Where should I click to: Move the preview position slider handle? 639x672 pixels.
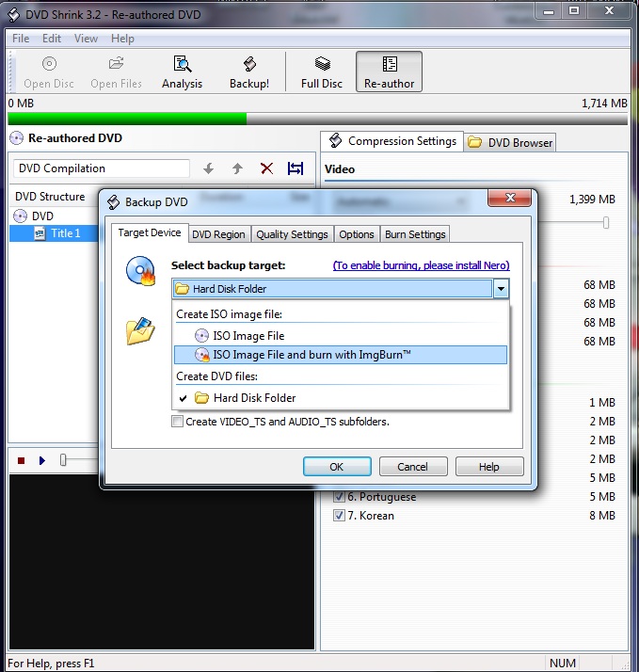(63, 460)
